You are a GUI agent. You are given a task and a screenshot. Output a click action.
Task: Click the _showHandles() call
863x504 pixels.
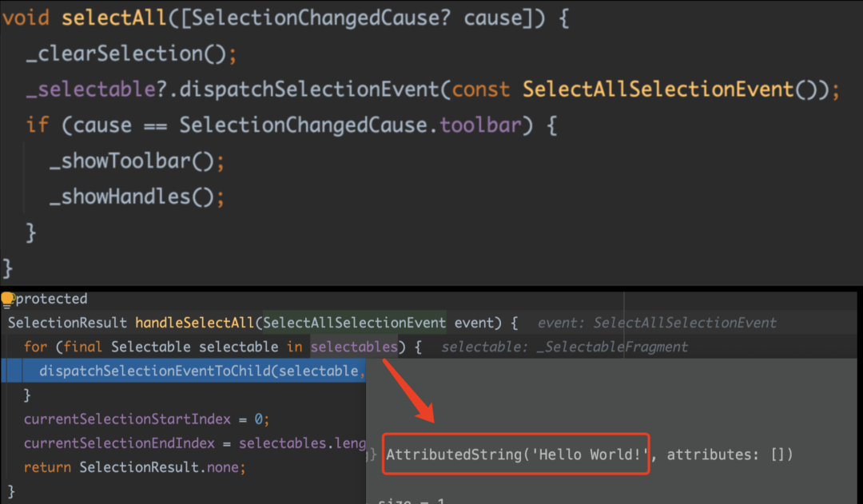tap(132, 196)
